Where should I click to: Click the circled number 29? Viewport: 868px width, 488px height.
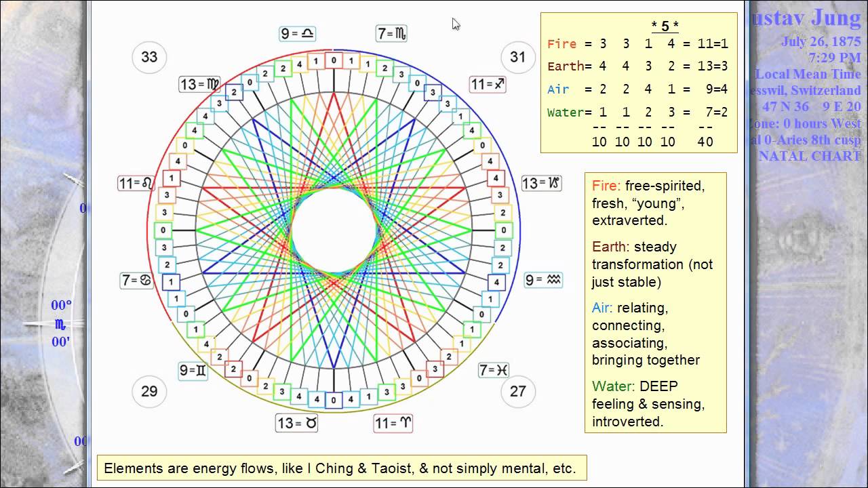(x=149, y=391)
